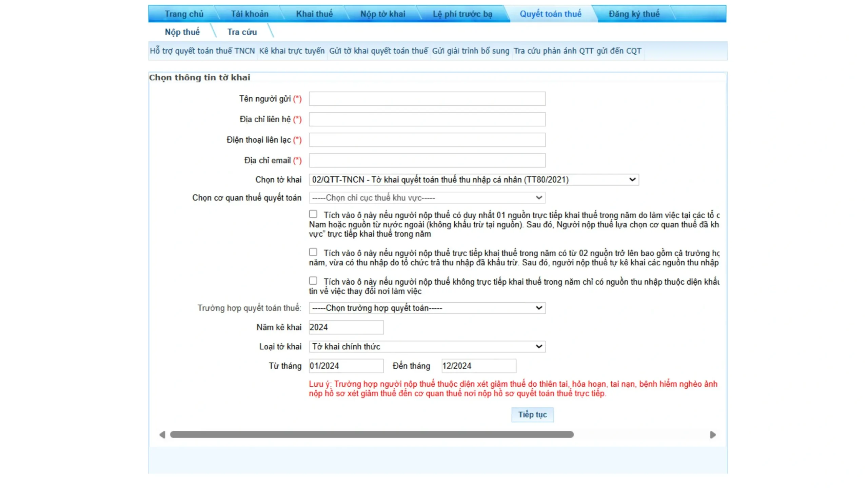This screenshot has width=868, height=488.
Task: Click the horizontal scrollbar left arrow
Action: point(162,434)
